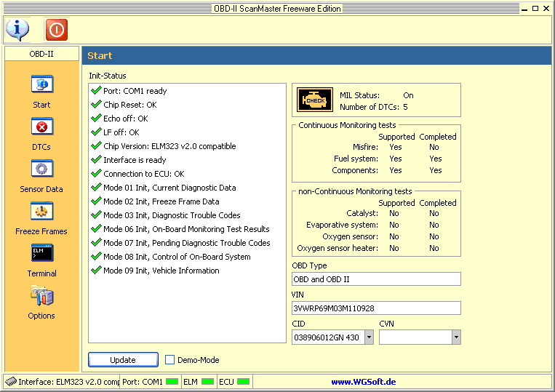Click checkmark beside Interface is ready

pos(96,159)
